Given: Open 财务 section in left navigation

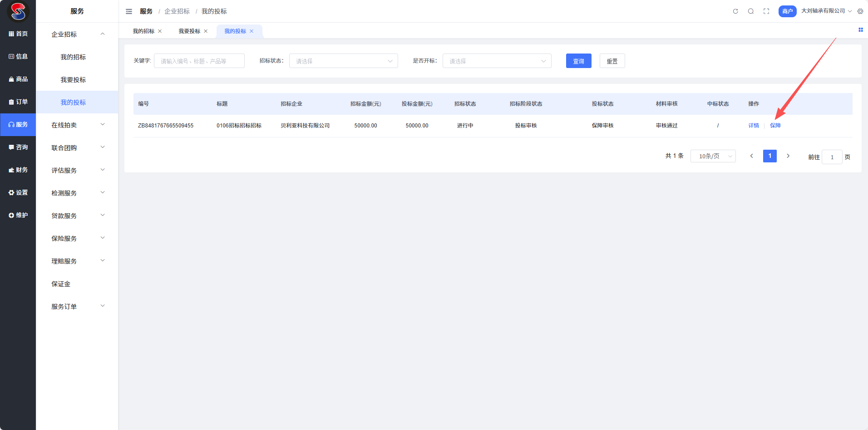Looking at the screenshot, I should pos(18,170).
